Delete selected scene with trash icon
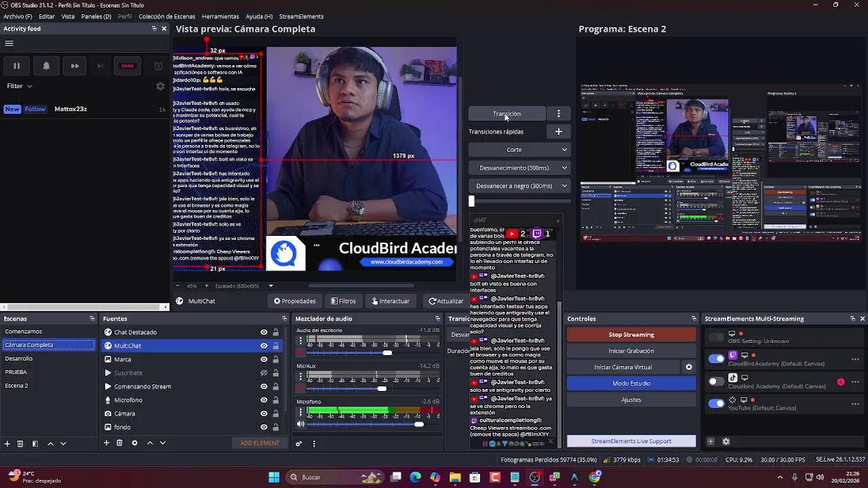The height and width of the screenshot is (488, 868). (x=20, y=443)
